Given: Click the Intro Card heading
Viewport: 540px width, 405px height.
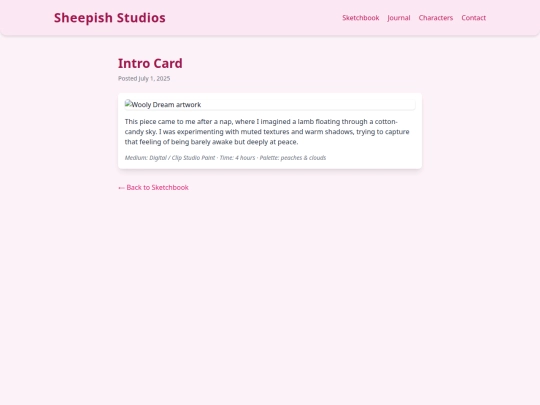Looking at the screenshot, I should point(150,63).
